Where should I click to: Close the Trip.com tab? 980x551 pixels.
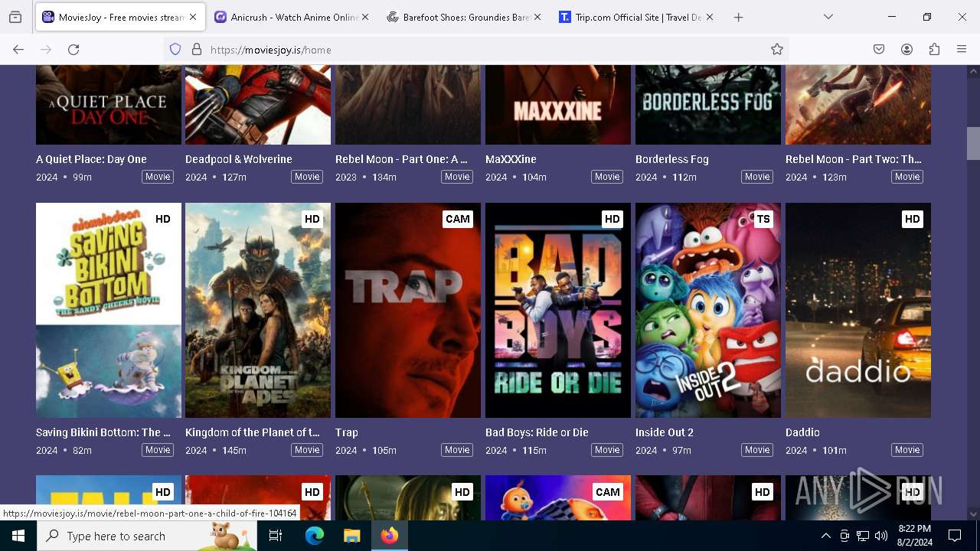pos(710,17)
